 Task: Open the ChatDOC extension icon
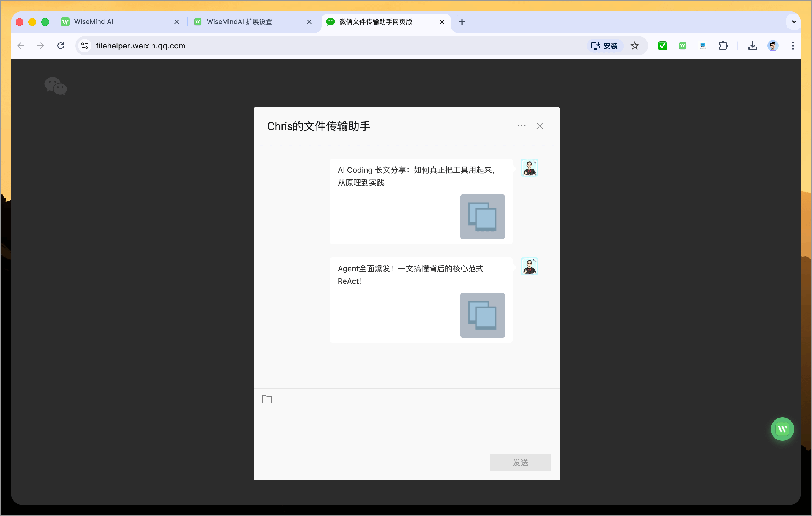703,45
